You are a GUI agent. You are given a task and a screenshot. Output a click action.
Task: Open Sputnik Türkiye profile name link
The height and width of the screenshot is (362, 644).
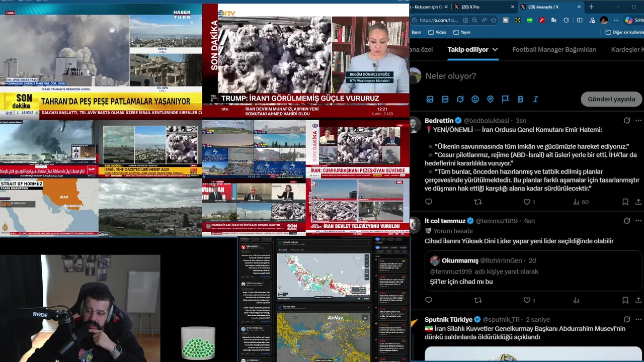(x=448, y=319)
